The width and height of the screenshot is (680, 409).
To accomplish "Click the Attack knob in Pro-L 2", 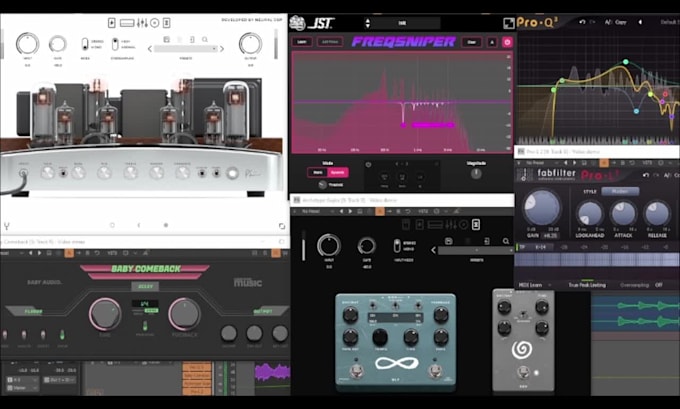I will tap(623, 213).
